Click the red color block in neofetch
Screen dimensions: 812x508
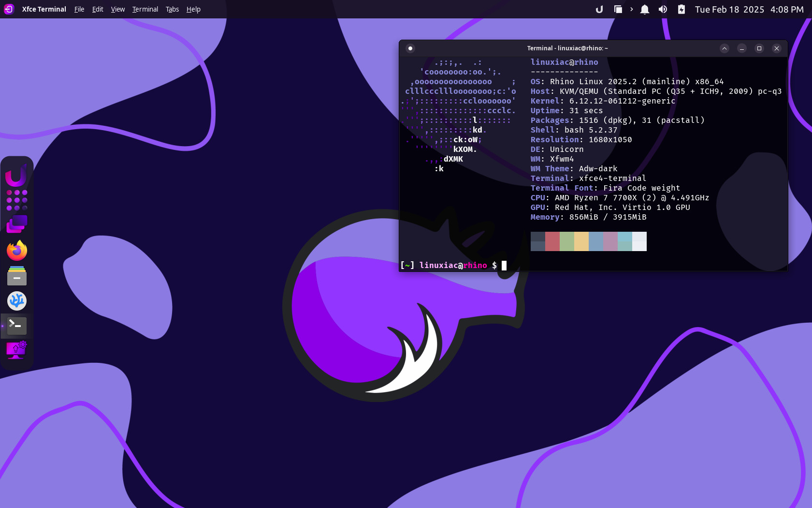(x=552, y=241)
